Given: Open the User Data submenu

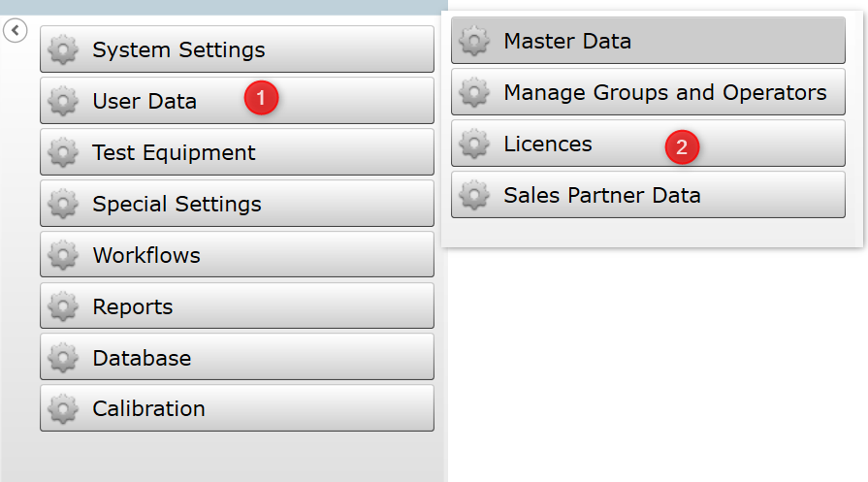Looking at the screenshot, I should pos(237,101).
